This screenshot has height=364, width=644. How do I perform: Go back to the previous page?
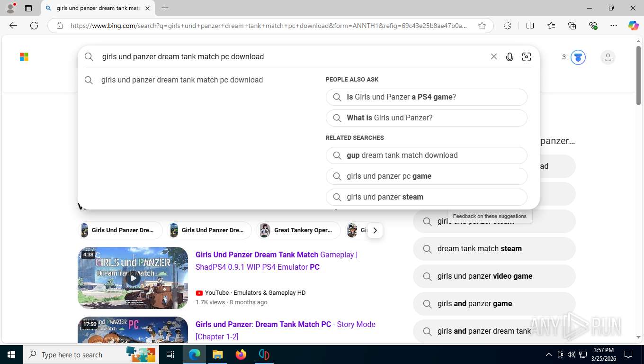[13, 26]
